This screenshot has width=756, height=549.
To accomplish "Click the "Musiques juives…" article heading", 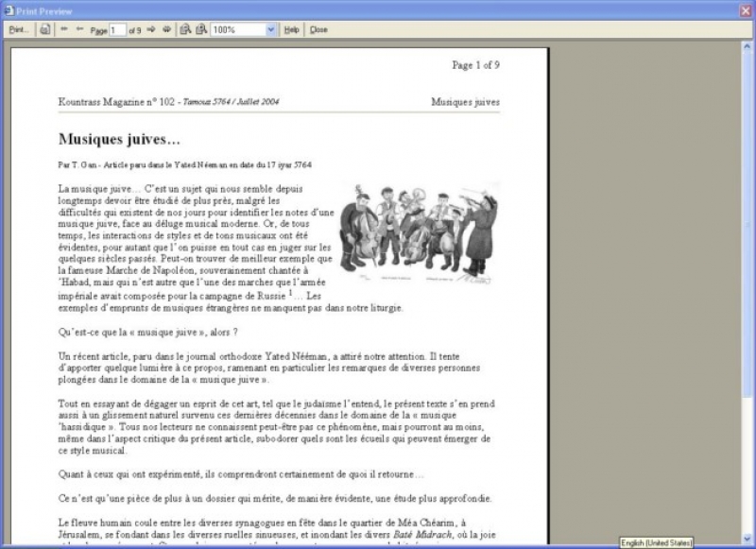I will coord(119,139).
